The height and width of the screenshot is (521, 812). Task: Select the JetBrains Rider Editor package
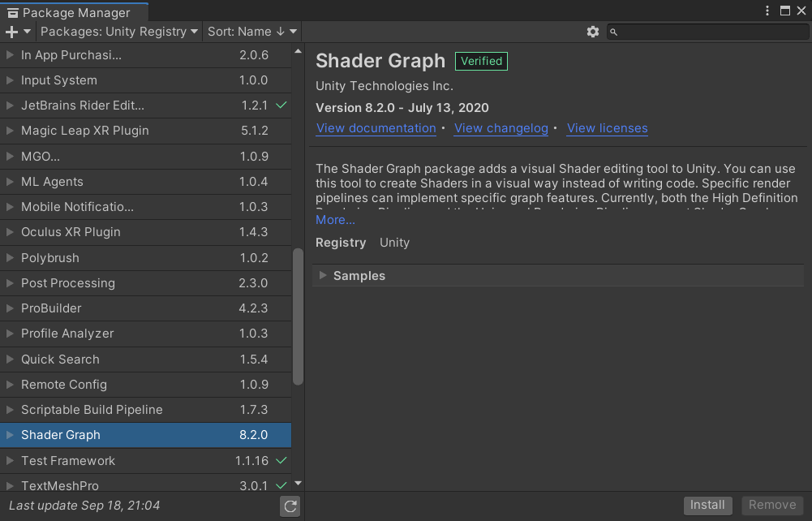[x=145, y=105]
